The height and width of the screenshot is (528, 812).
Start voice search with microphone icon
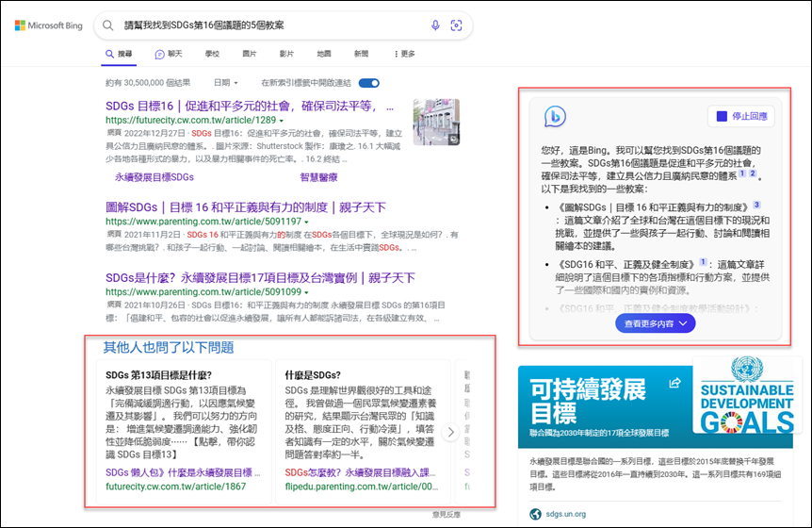coord(435,25)
